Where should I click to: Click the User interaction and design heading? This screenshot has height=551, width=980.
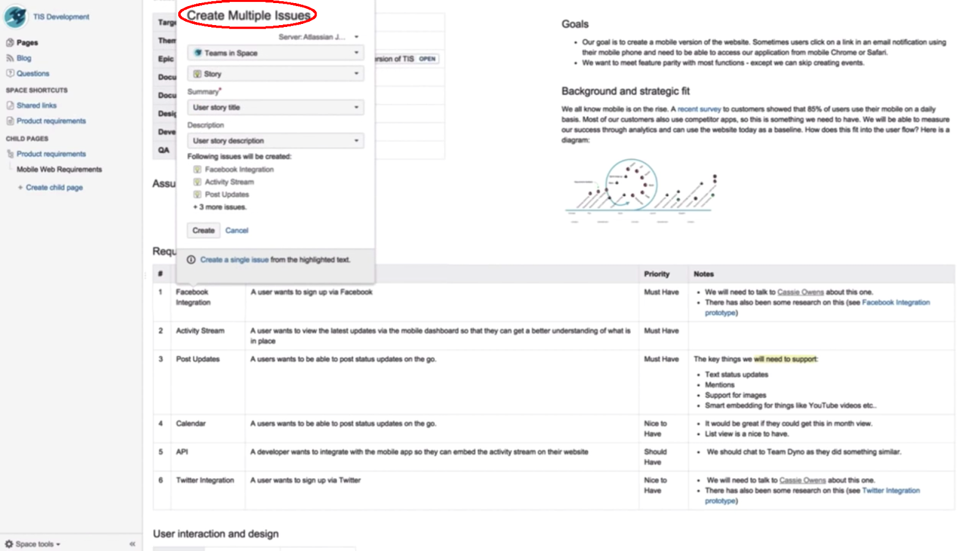pos(216,534)
